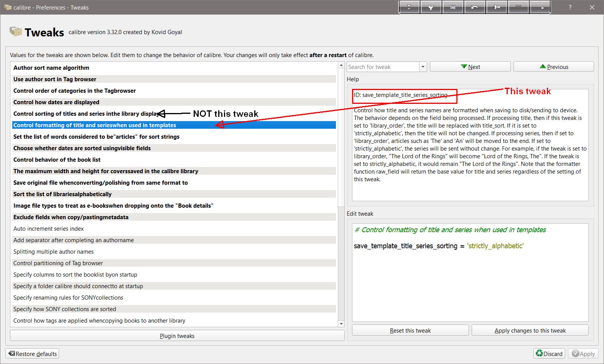
Task: Click the tweak list scrollbar down arrow
Action: pyautogui.click(x=341, y=324)
